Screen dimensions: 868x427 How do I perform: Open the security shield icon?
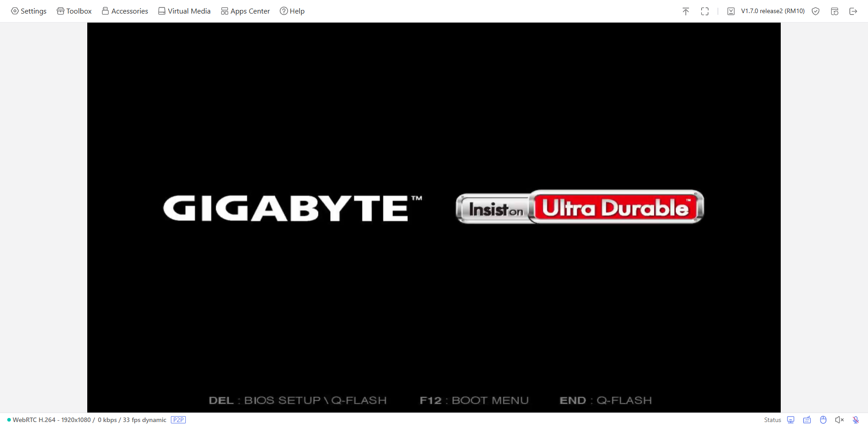click(x=816, y=11)
